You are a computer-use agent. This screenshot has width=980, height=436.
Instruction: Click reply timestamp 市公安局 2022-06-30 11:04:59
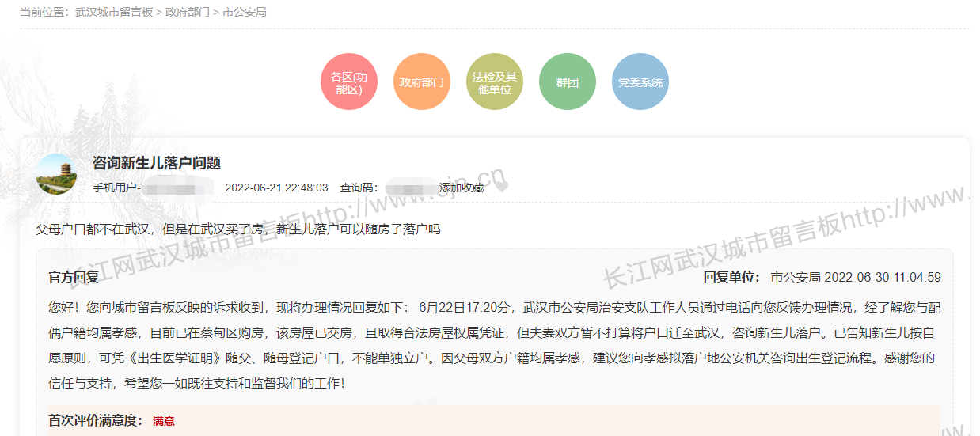(x=856, y=277)
